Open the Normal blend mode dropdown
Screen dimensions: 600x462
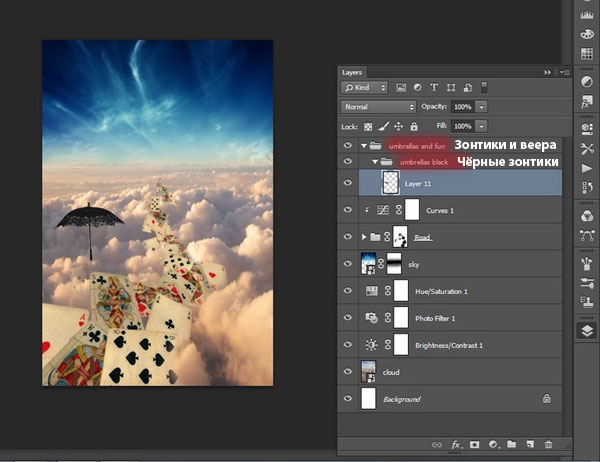tap(378, 107)
